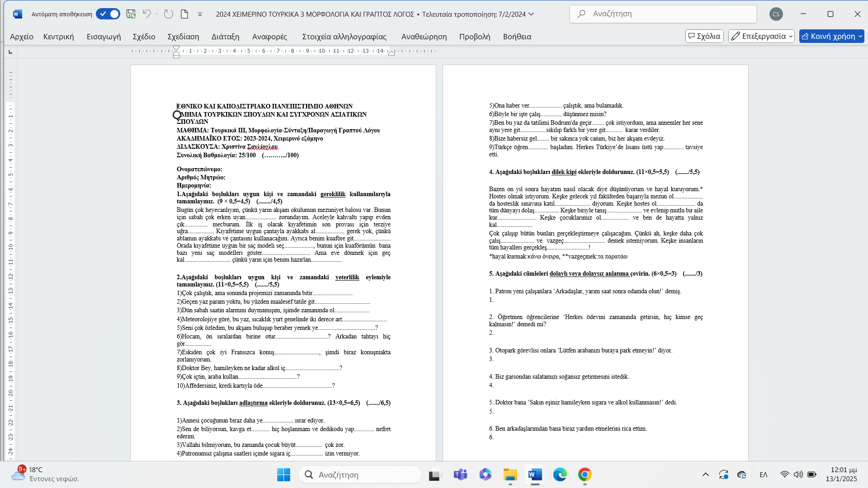Click the sync refresh tray icon

click(x=723, y=474)
